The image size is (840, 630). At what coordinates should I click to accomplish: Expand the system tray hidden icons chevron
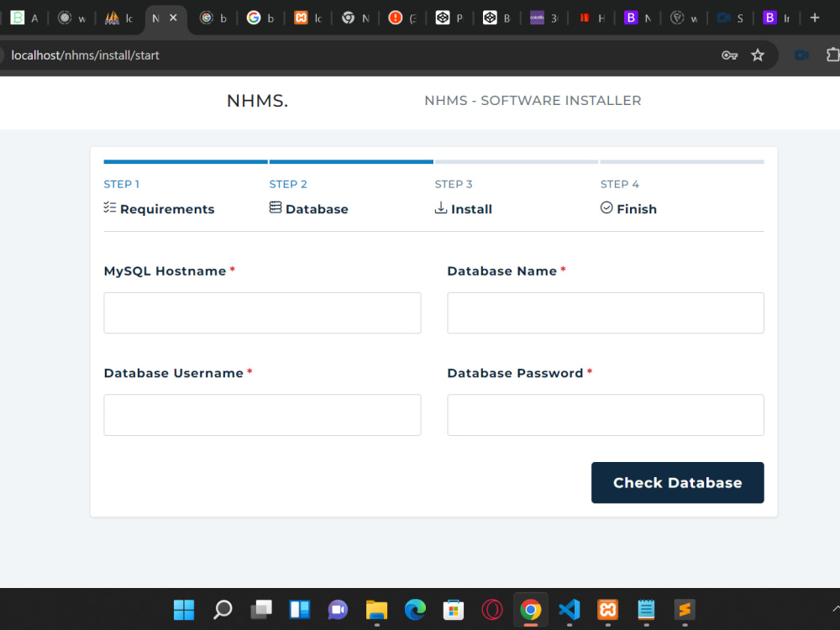(836, 608)
